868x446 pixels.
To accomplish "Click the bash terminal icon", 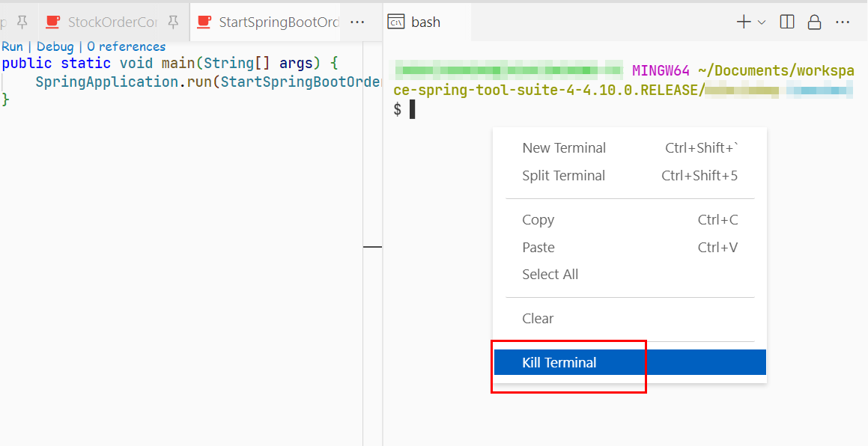I will coord(396,22).
